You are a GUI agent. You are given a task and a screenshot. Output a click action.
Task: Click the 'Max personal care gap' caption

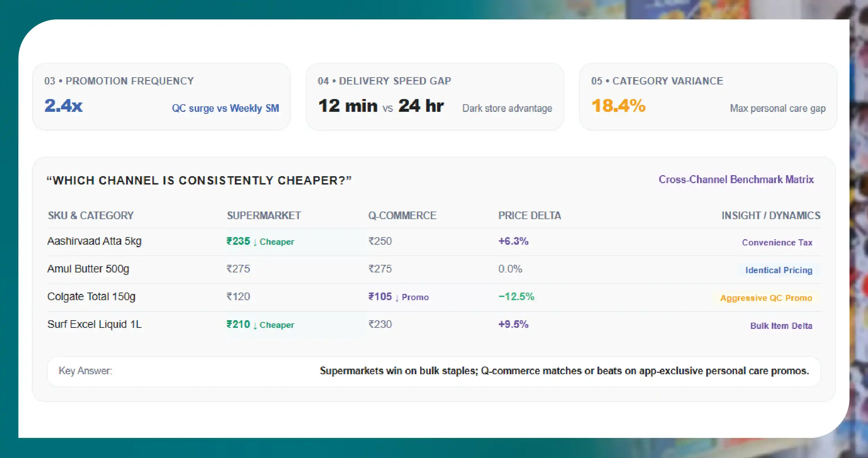[778, 108]
